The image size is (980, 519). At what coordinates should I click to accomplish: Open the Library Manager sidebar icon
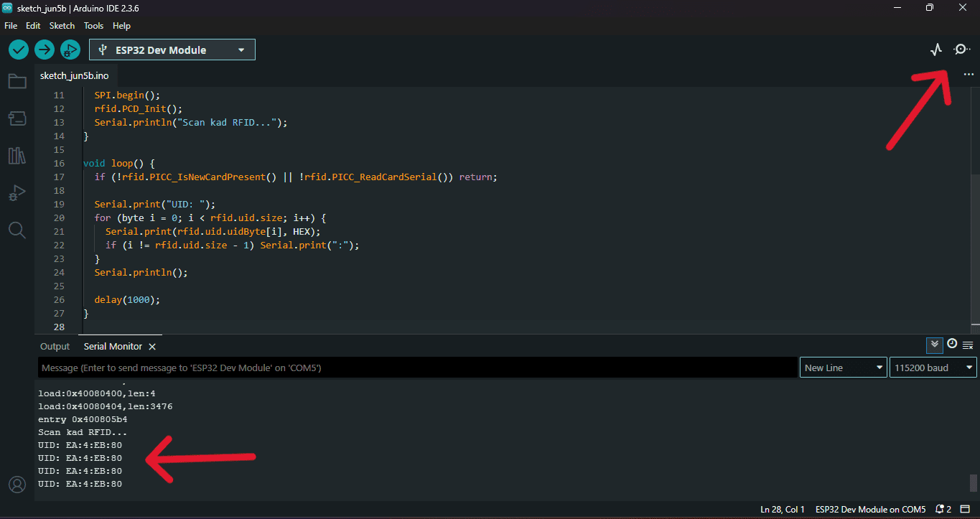pyautogui.click(x=17, y=156)
